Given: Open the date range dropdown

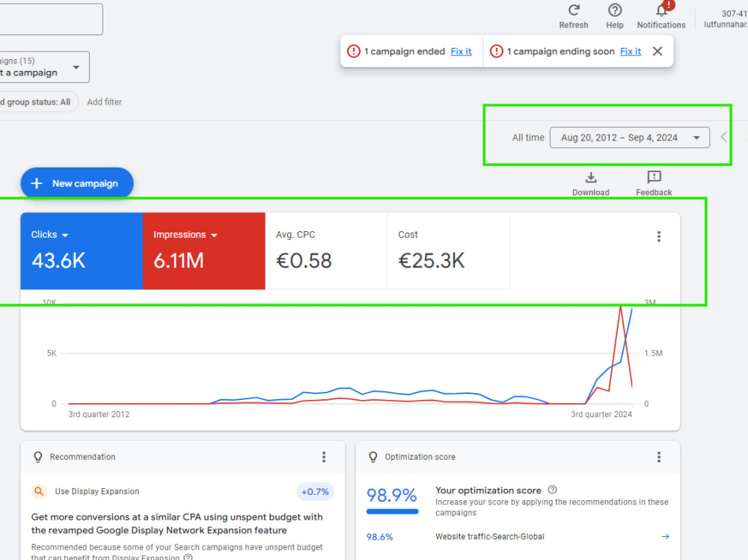Looking at the screenshot, I should click(629, 138).
